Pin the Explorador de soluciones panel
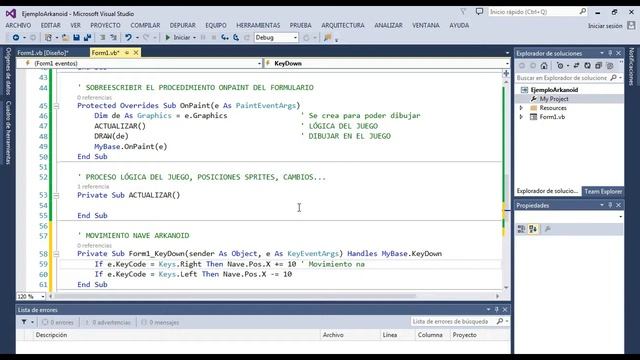640x360 pixels. coord(610,53)
